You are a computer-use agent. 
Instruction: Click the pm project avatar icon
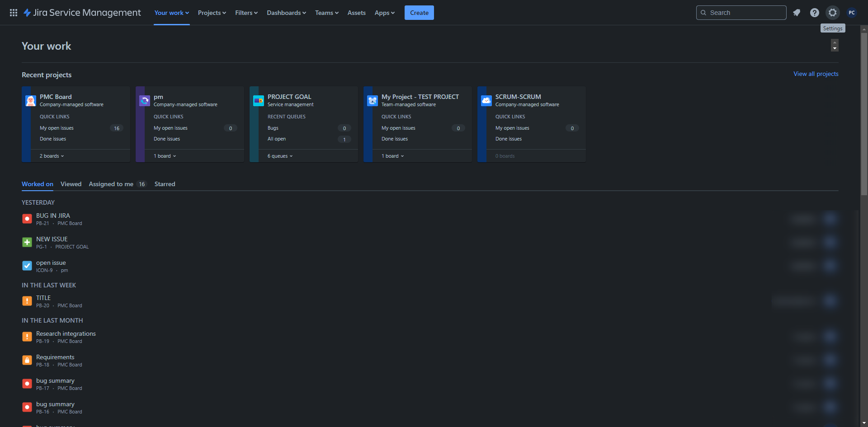145,101
